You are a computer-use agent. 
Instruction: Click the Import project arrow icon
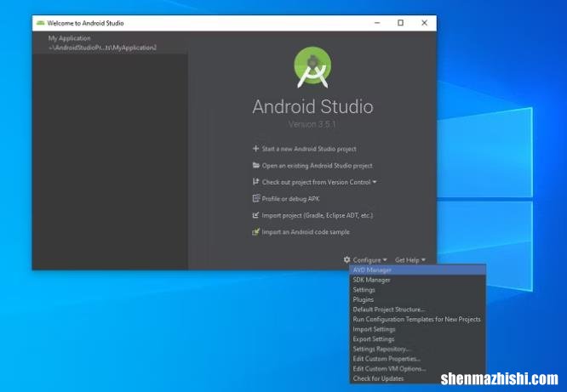[255, 215]
